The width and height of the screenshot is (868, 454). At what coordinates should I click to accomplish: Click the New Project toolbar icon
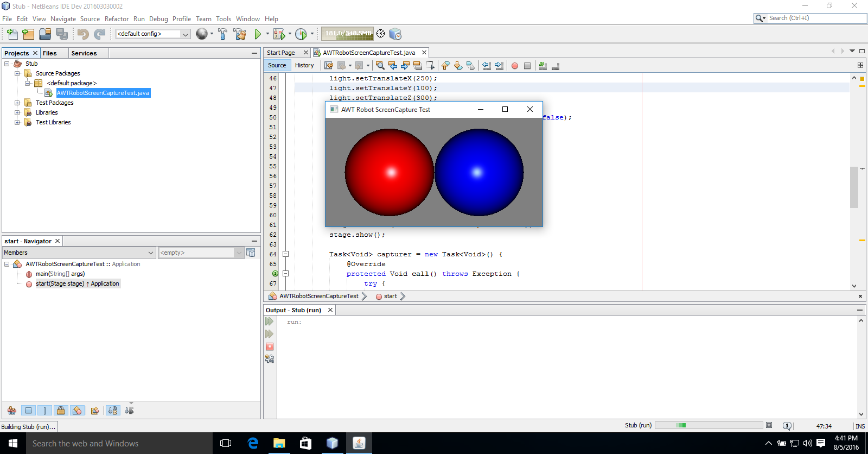click(28, 34)
